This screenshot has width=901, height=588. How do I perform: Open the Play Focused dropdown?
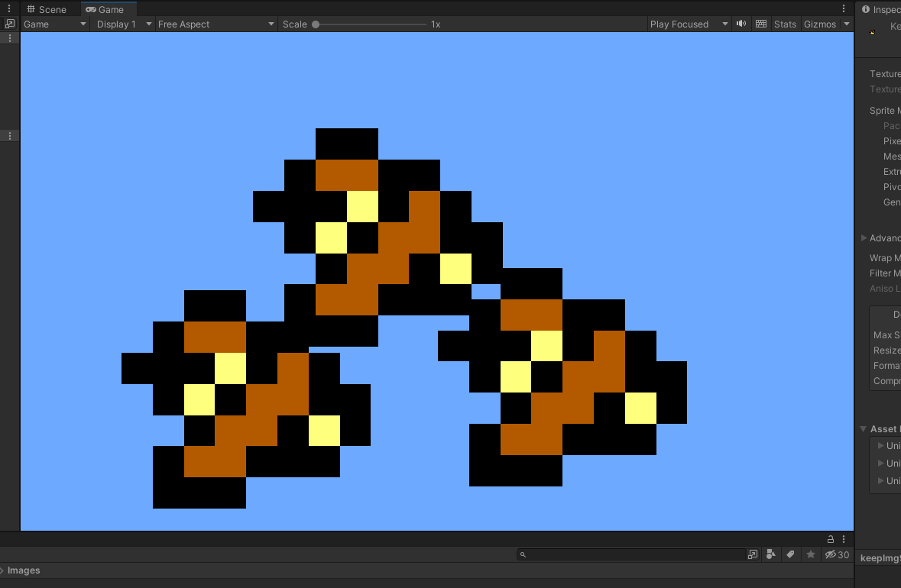689,24
